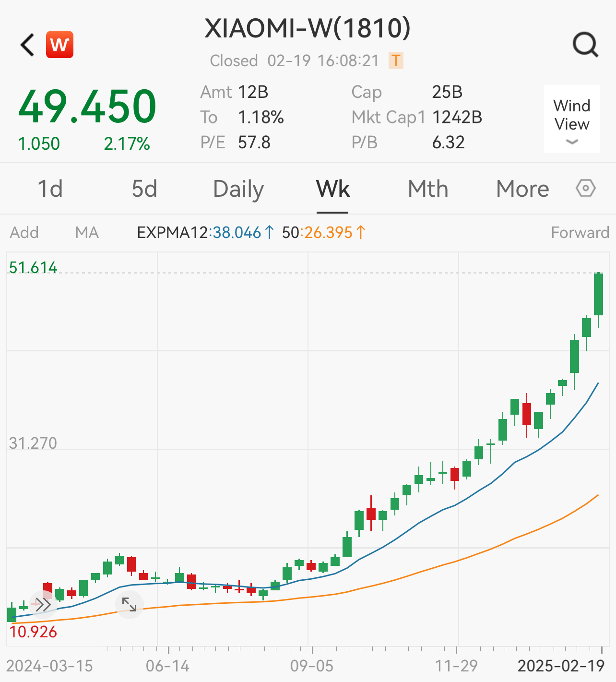Tap the current price 49.450
Viewport: 616px width, 682px height.
coord(87,107)
